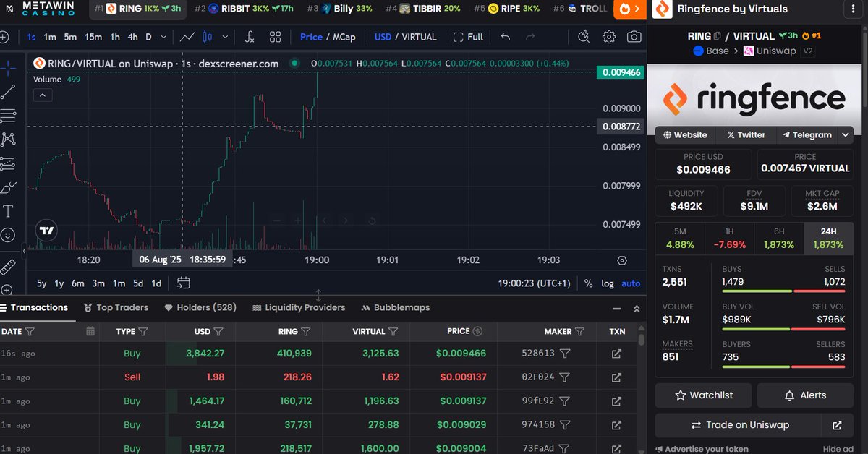Take a chart snapshot with camera icon

634,37
